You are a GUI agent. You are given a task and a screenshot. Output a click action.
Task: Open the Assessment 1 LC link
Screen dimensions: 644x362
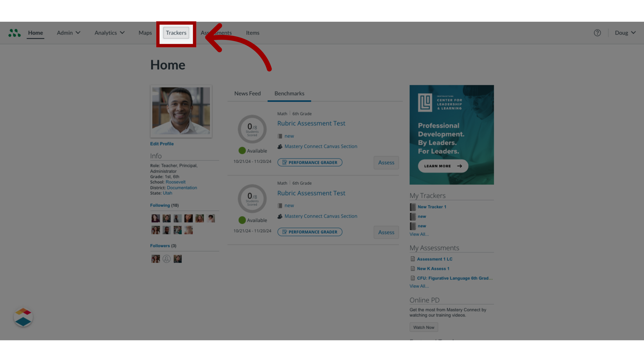point(435,258)
